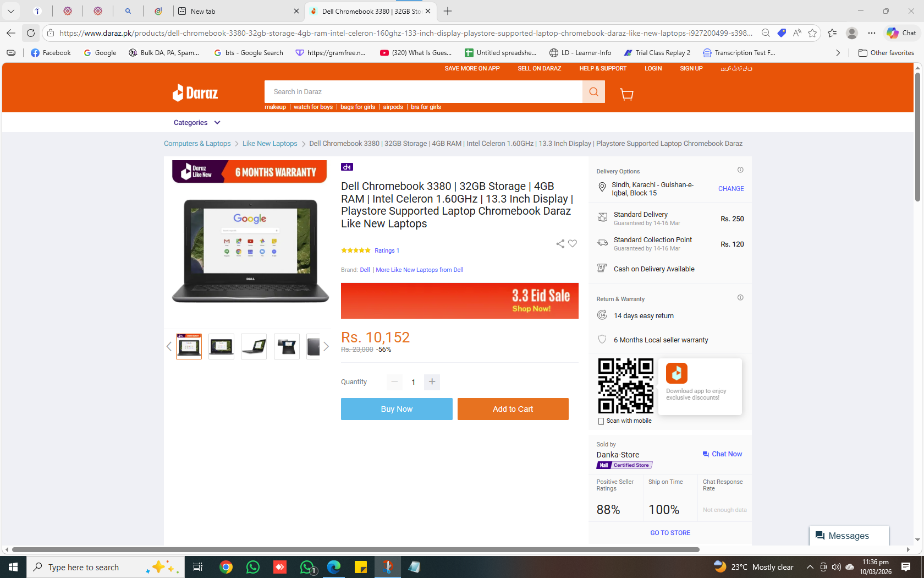
Task: Open the shopping cart icon
Action: (626, 94)
